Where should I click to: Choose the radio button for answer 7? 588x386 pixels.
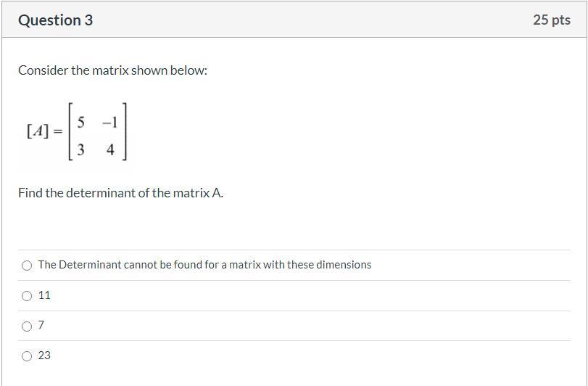coord(27,327)
